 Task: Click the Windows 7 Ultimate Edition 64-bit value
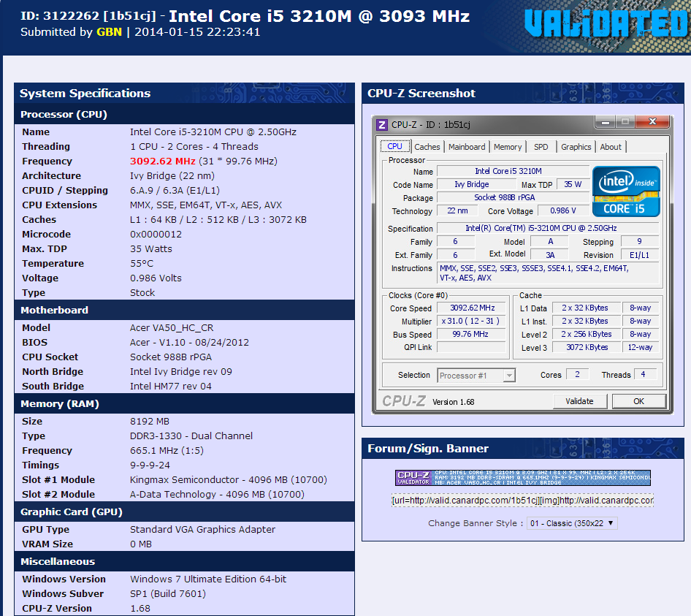(x=208, y=579)
